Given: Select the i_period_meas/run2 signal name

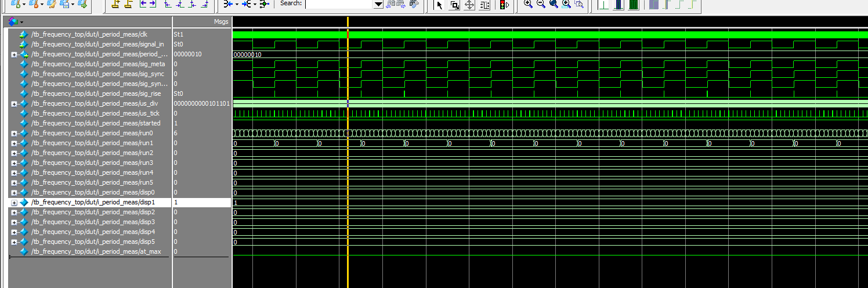Looking at the screenshot, I should click(x=92, y=153).
